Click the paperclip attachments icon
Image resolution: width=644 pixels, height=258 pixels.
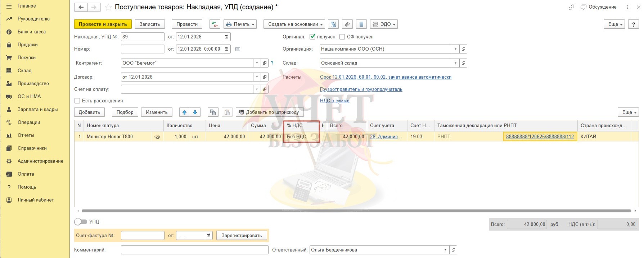tap(347, 24)
